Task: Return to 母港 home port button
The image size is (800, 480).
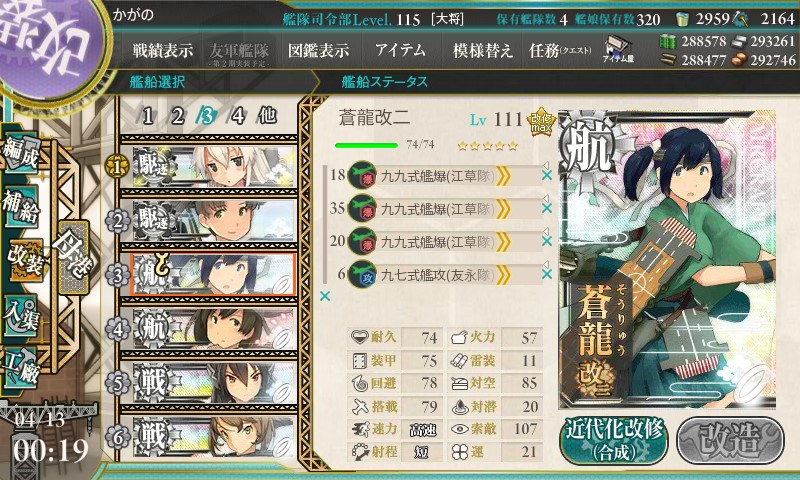Action: 74,258
